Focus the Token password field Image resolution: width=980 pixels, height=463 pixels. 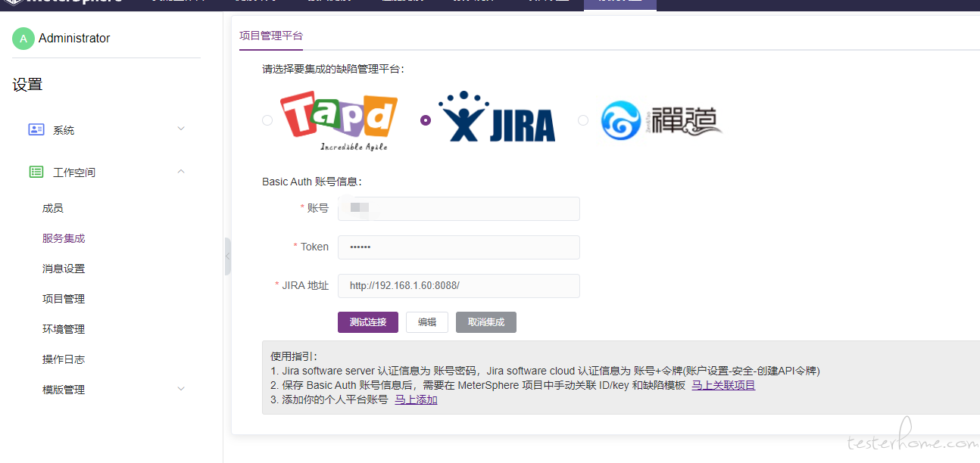[459, 247]
